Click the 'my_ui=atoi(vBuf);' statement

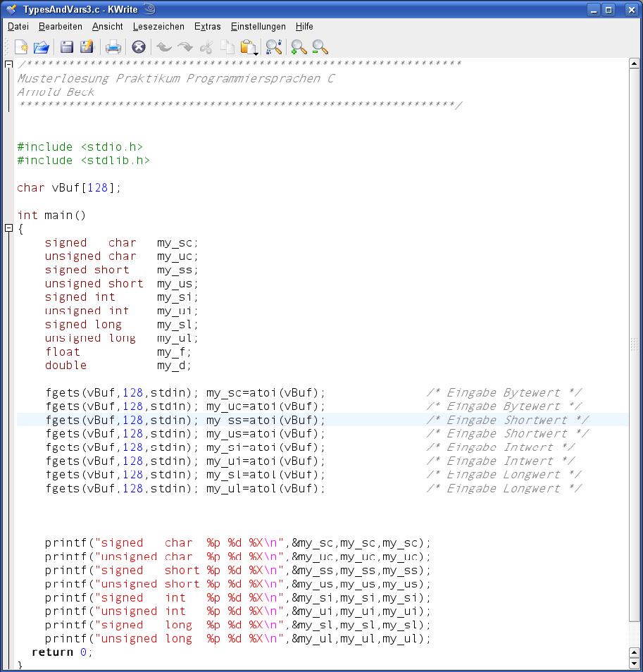pos(266,461)
